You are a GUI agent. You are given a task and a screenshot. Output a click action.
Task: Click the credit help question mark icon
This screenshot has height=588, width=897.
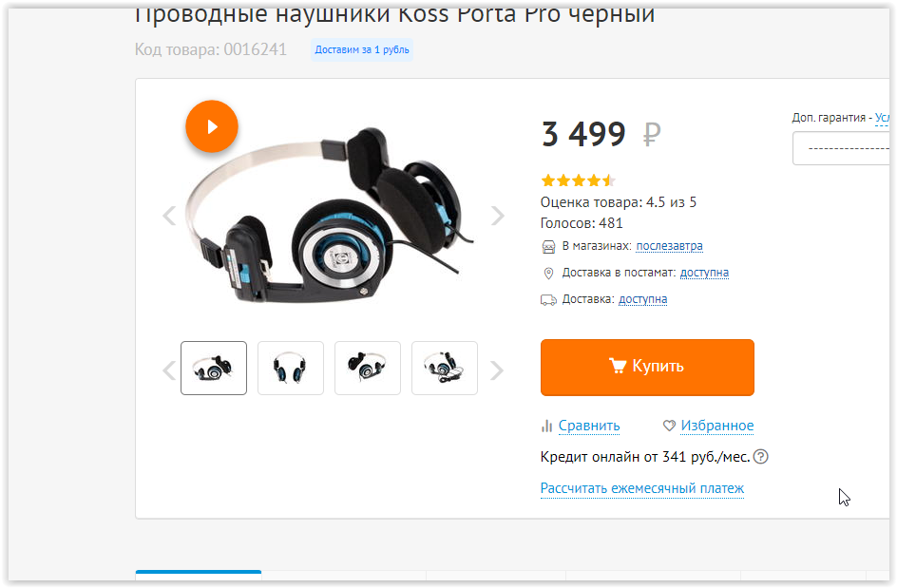pos(761,457)
